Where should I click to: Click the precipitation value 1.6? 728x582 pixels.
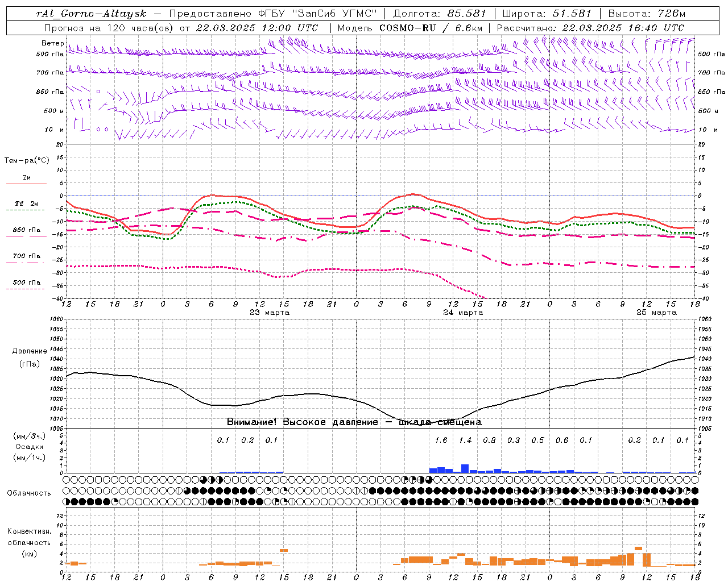tap(441, 440)
